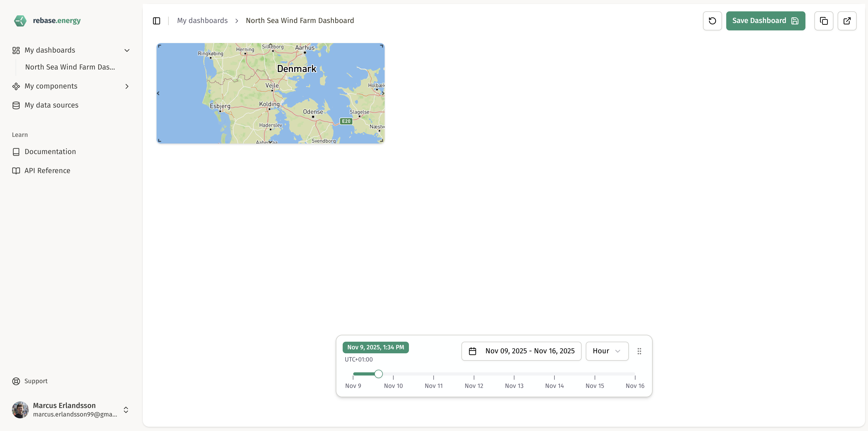Open the Documentation page

pyautogui.click(x=50, y=151)
